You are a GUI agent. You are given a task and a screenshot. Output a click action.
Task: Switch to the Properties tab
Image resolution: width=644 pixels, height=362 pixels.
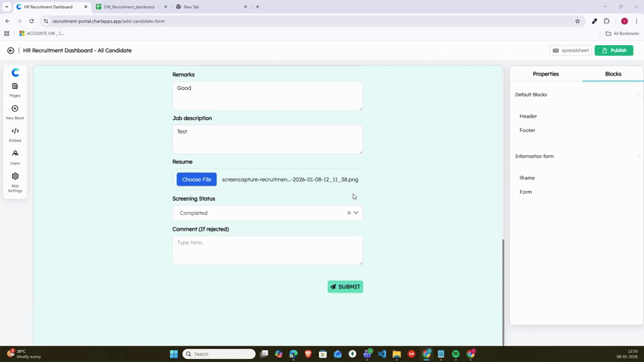[x=545, y=74]
